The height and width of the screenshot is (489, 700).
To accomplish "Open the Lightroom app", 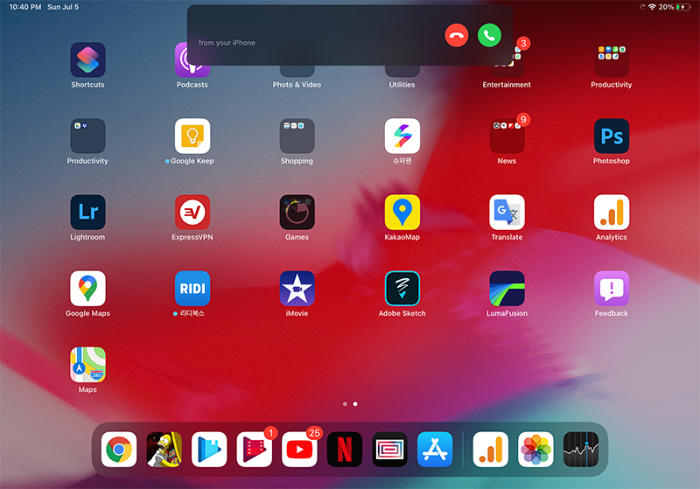I will click(88, 212).
